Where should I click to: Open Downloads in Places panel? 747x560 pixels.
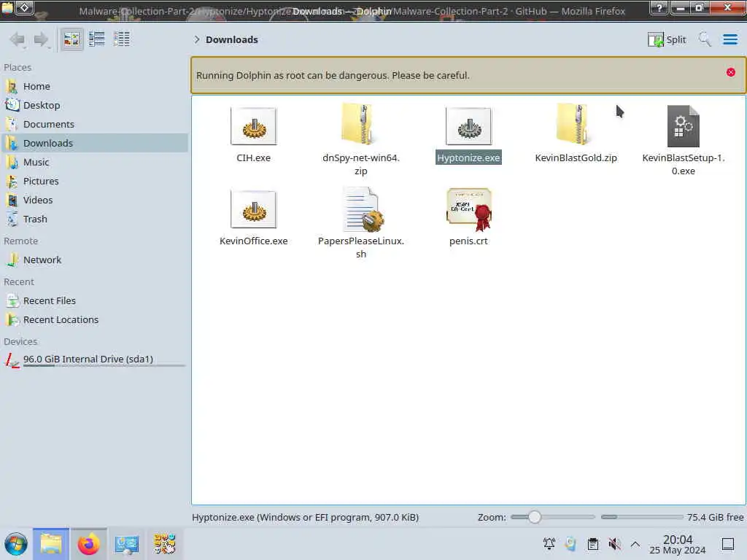tap(94, 144)
